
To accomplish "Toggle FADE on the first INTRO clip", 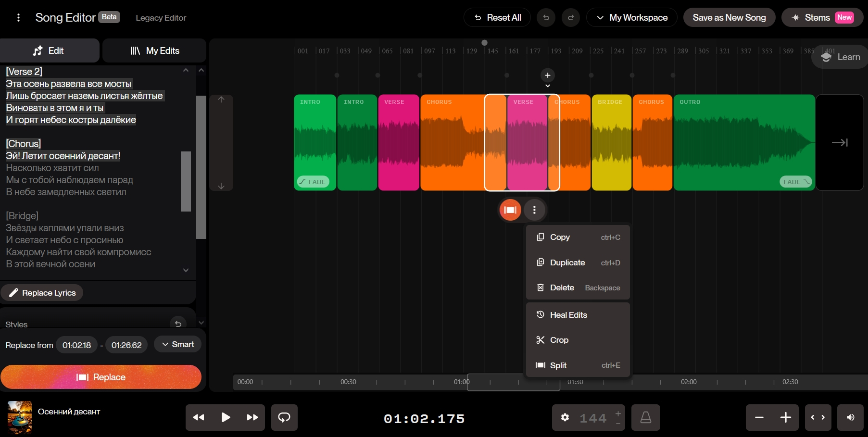I will tap(313, 182).
